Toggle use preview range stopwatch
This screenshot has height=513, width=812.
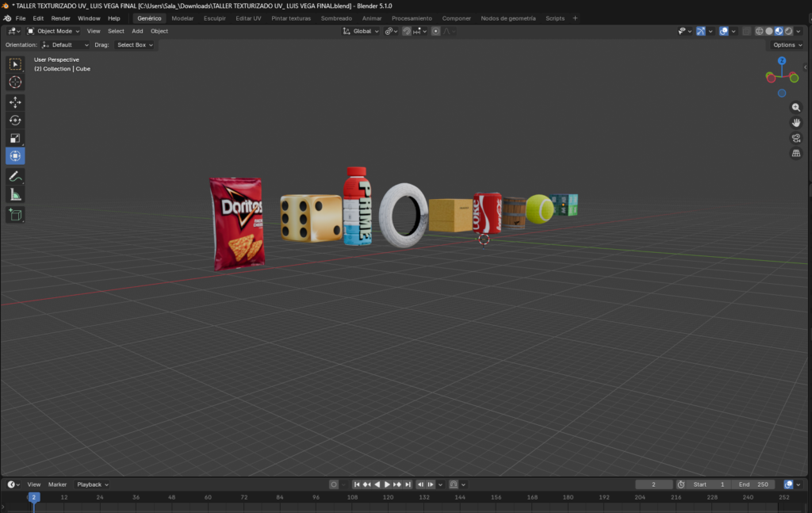point(681,484)
